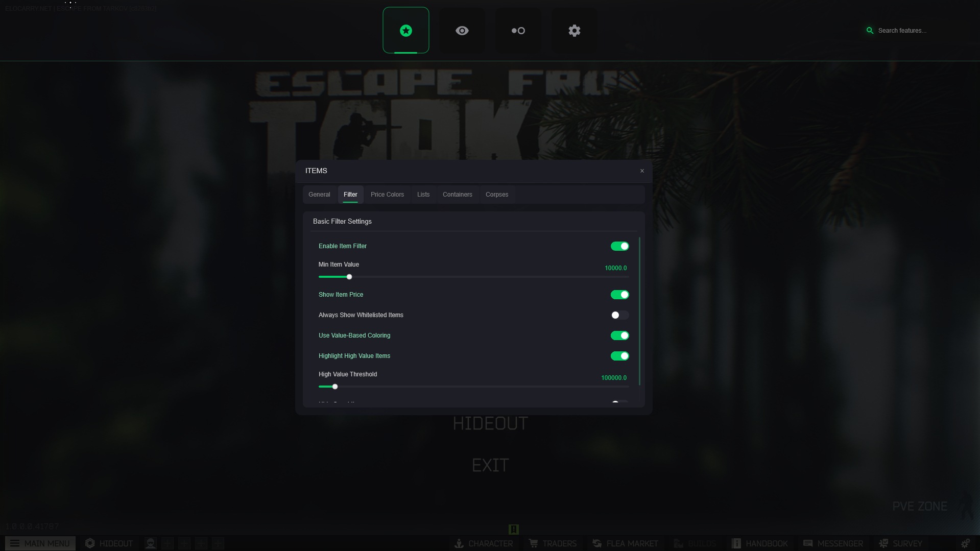
Task: Click the Min Item Value slider handle
Action: click(x=349, y=277)
